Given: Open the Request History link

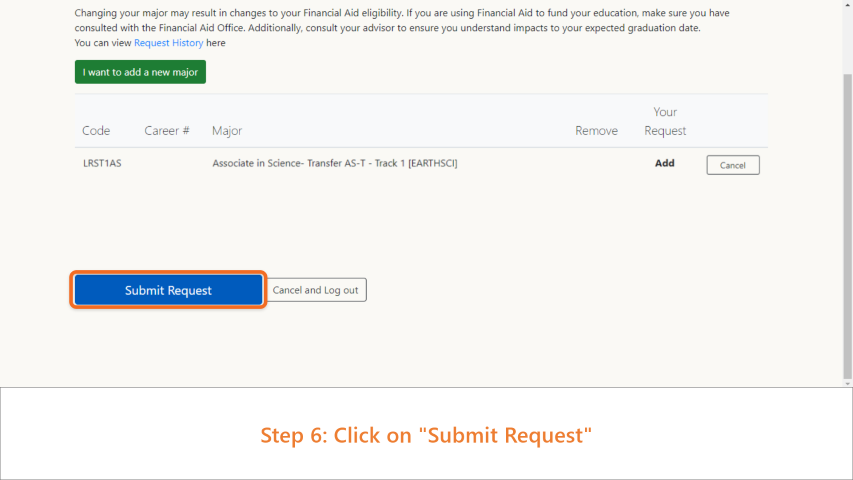Looking at the screenshot, I should pos(169,42).
